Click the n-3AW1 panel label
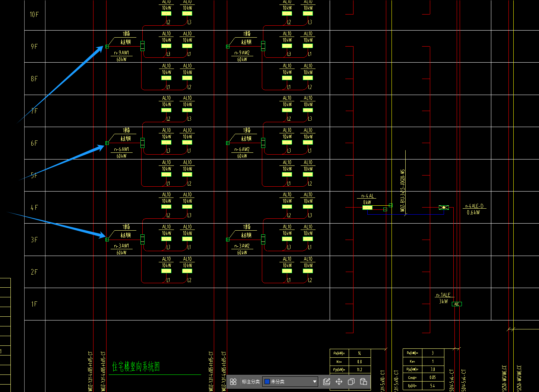The width and height of the screenshot is (539, 392). click(122, 246)
